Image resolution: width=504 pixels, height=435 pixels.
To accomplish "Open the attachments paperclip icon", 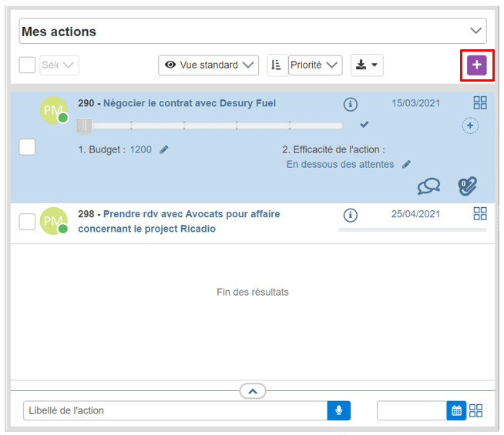I will click(x=467, y=186).
